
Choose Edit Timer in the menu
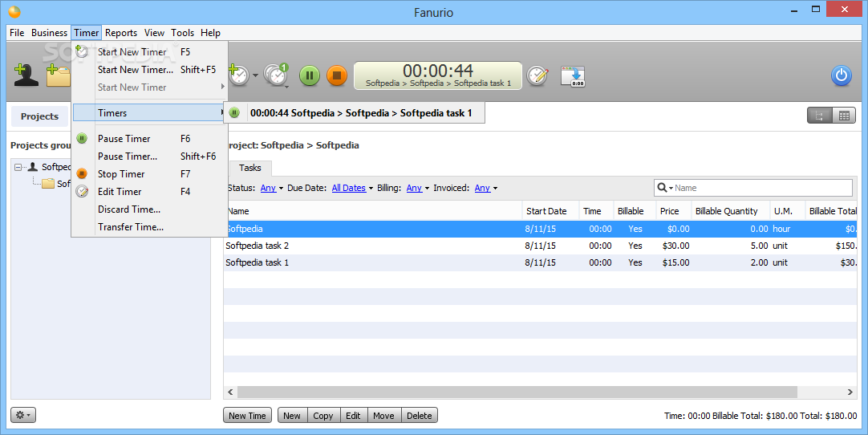[149, 192]
